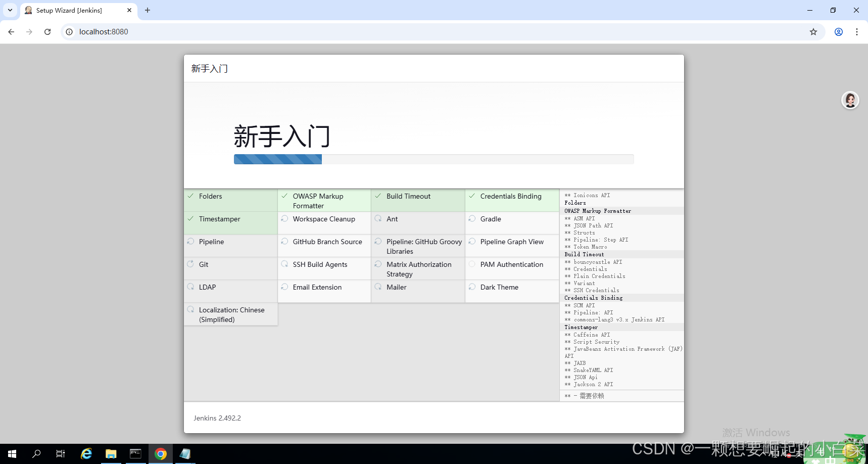Open File Explorer from the taskbar

click(x=111, y=454)
